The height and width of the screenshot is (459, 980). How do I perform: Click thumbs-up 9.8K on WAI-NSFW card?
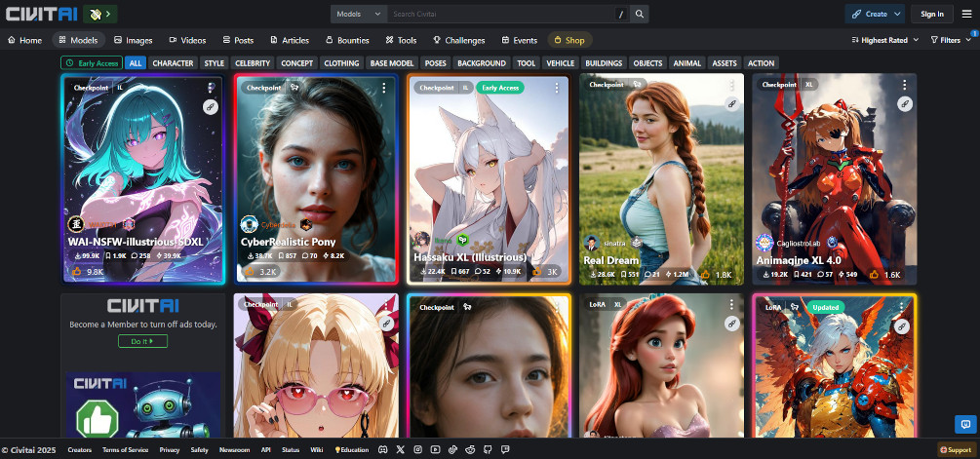(x=88, y=272)
